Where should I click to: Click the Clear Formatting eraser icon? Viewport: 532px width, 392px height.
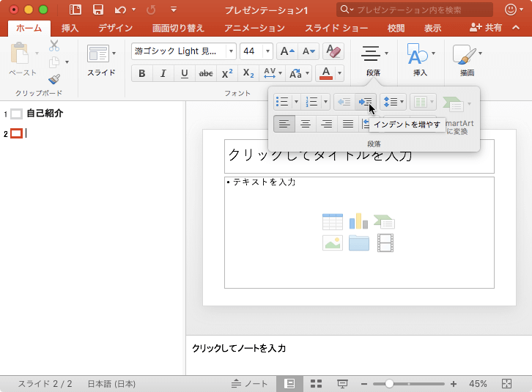[333, 51]
